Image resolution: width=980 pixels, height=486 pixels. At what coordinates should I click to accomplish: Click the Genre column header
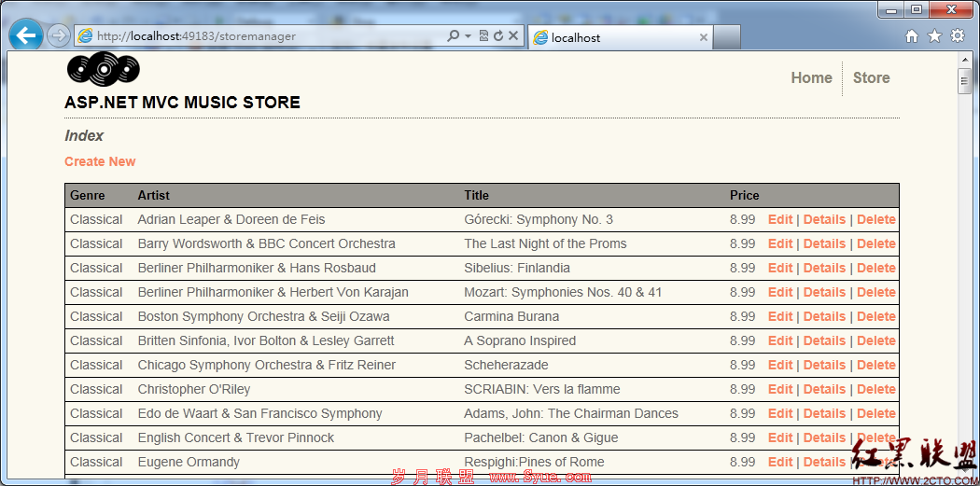pos(88,196)
